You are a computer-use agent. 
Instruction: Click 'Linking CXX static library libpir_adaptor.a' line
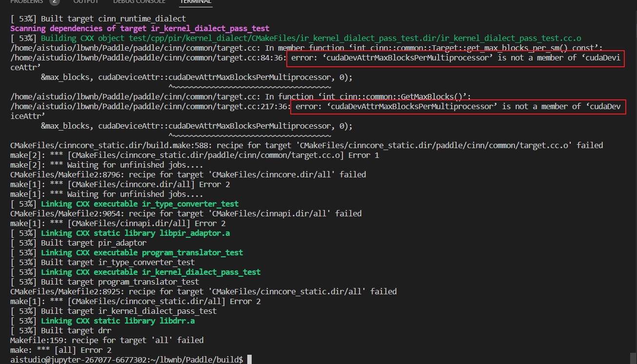(120, 233)
